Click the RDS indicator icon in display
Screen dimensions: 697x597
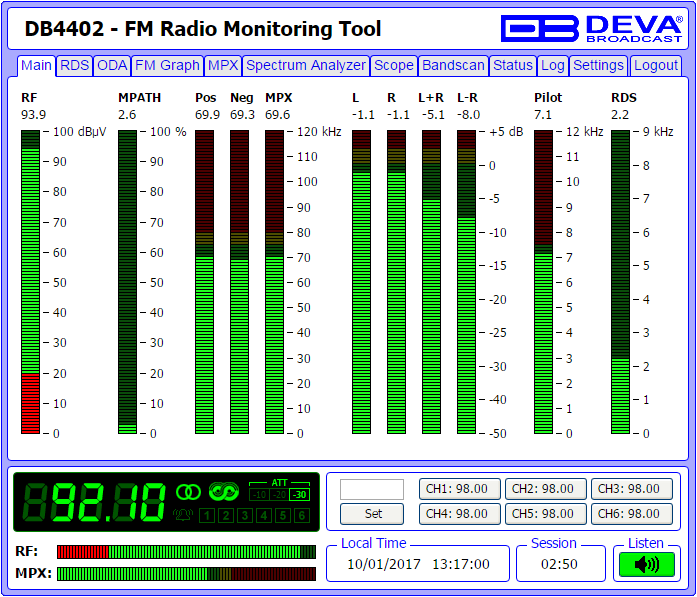tap(224, 491)
